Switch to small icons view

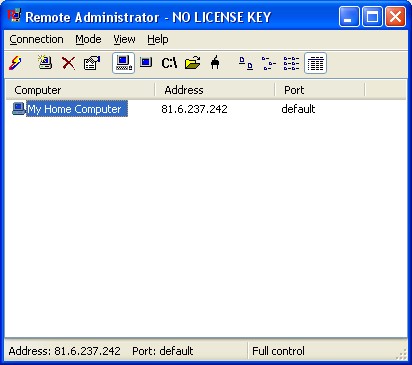tap(269, 63)
